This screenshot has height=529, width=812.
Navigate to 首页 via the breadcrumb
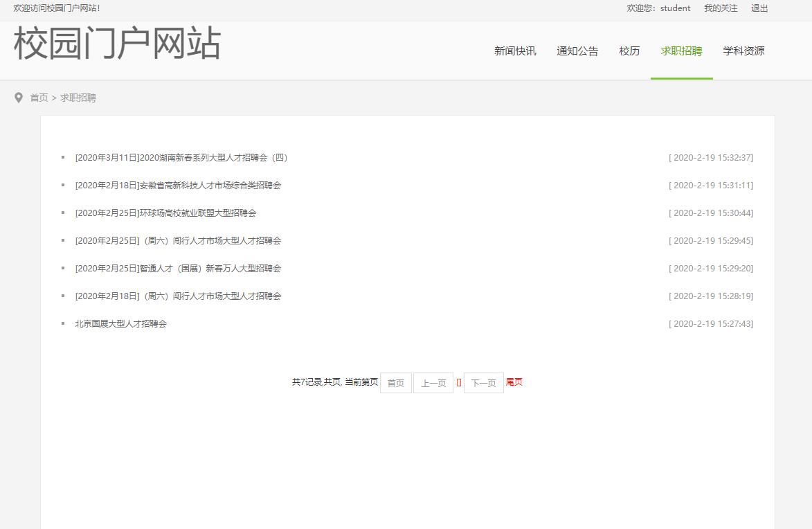click(x=38, y=98)
